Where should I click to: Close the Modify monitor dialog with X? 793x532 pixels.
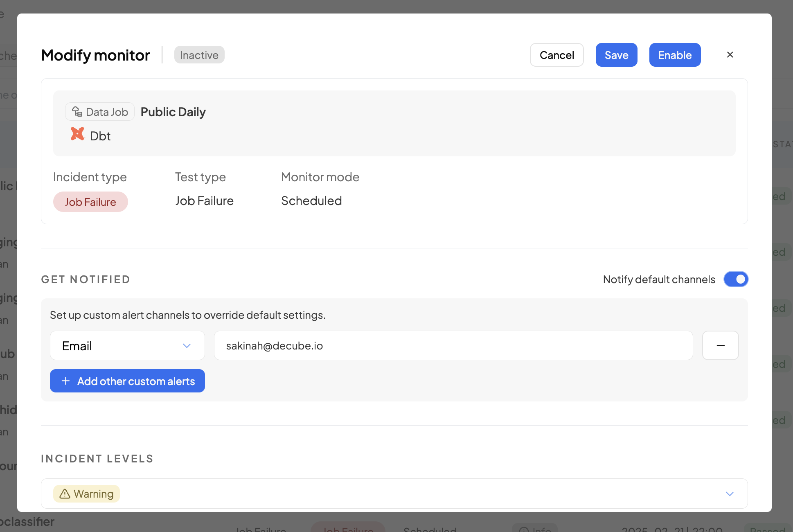(x=730, y=55)
